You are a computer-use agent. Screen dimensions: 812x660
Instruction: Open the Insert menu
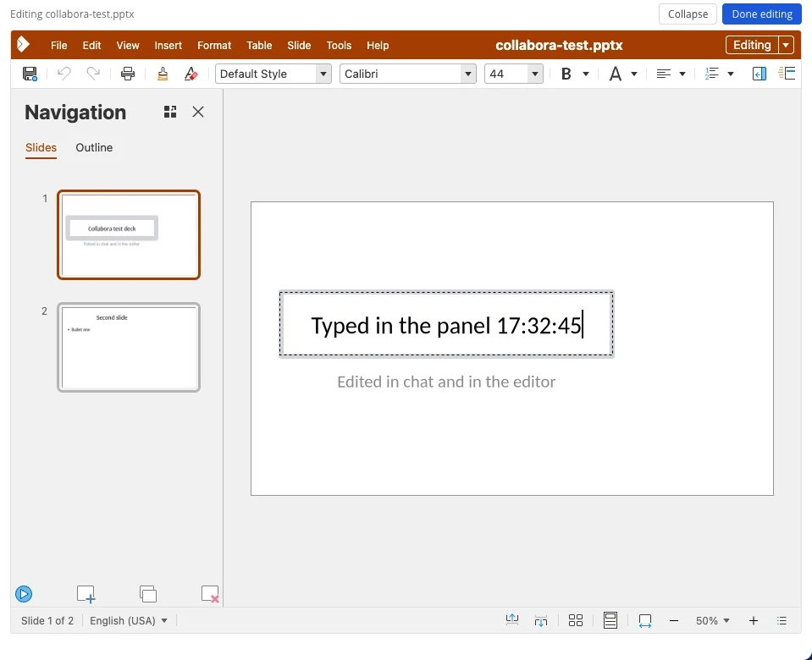[x=168, y=46]
